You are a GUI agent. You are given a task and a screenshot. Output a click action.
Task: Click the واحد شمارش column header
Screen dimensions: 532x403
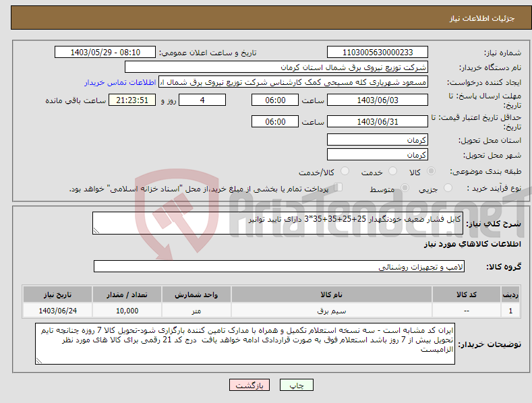coord(196,294)
